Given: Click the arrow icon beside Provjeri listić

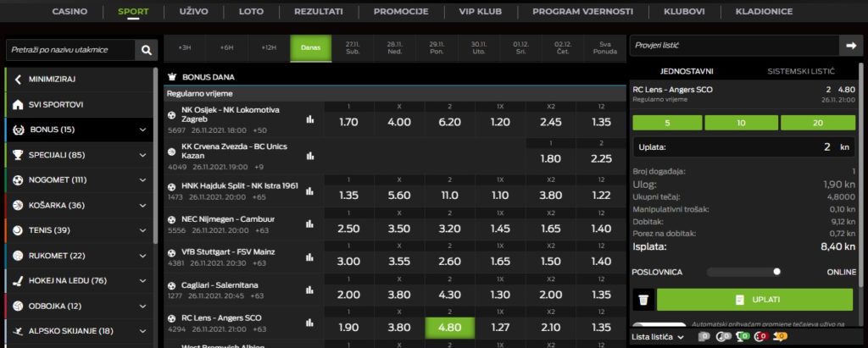Looking at the screenshot, I should tap(849, 45).
